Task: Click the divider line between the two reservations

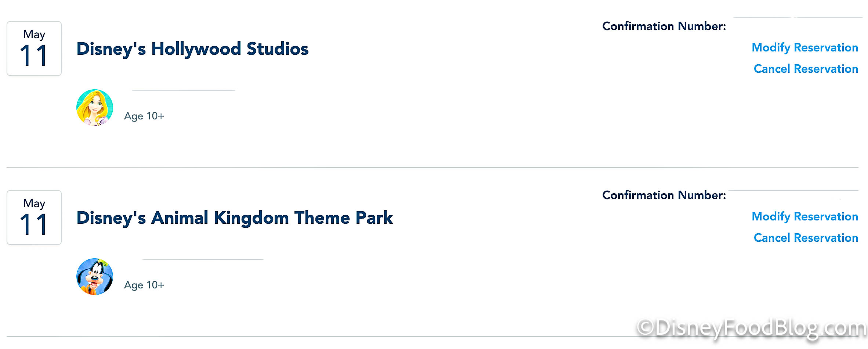Action: pyautogui.click(x=433, y=168)
